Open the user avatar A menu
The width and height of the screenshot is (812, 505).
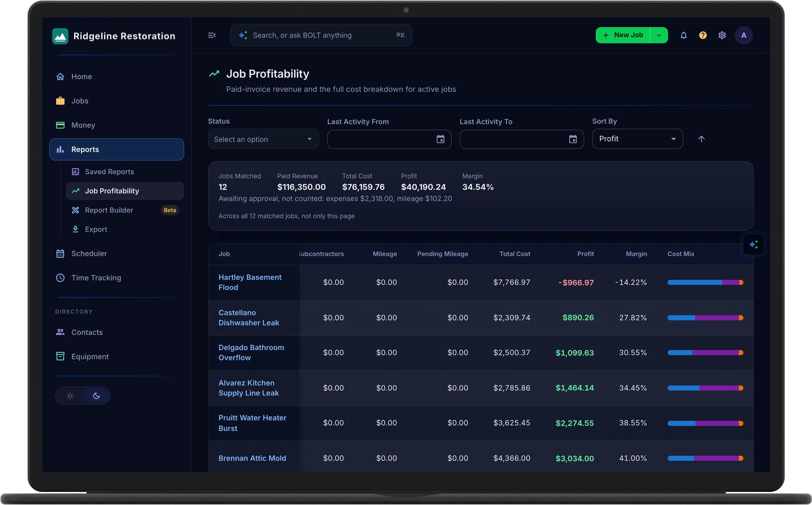pos(744,35)
